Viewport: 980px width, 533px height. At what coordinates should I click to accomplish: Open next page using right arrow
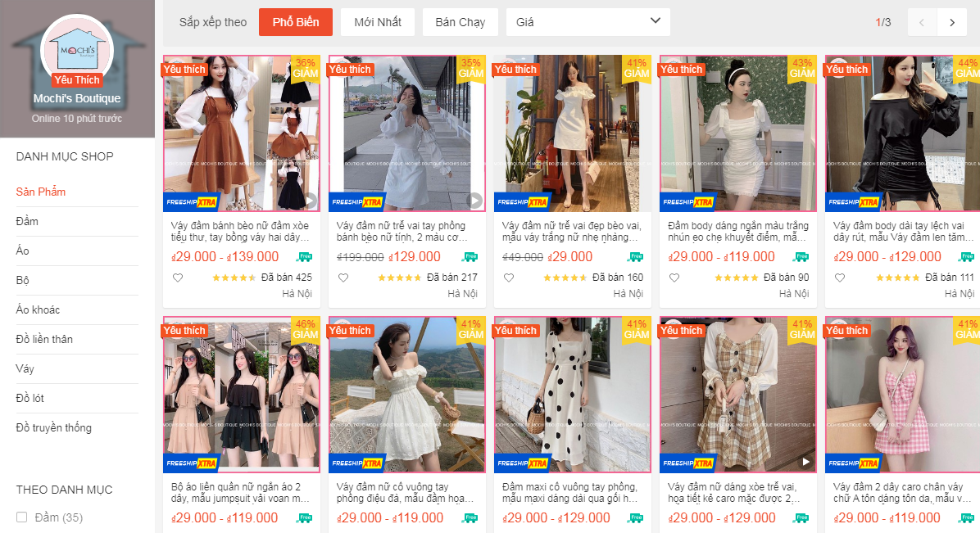coord(953,22)
